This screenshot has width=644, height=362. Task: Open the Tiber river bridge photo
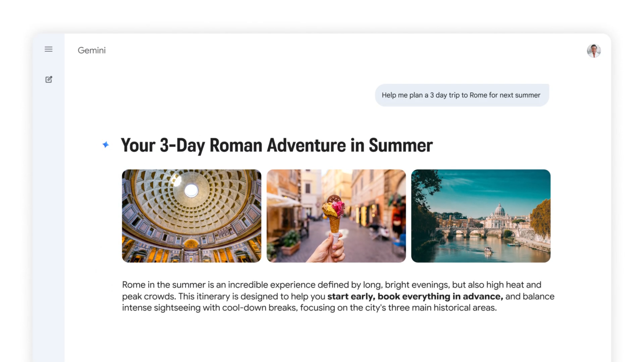(481, 216)
